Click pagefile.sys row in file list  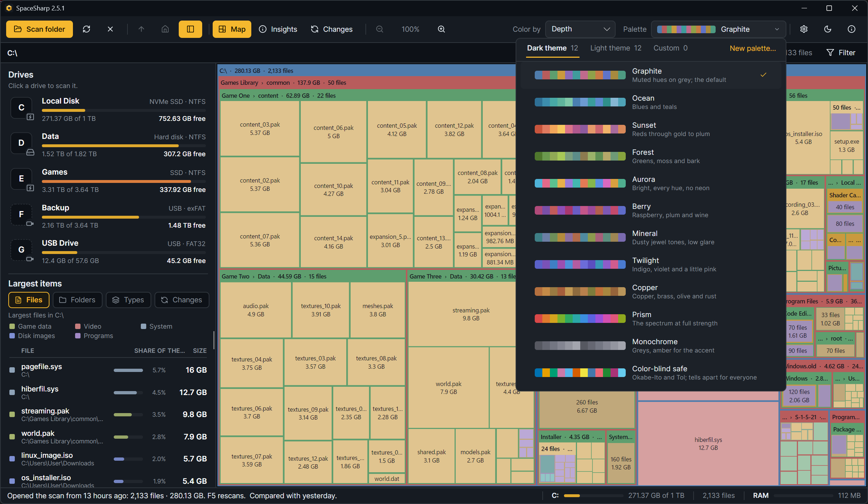(x=108, y=370)
